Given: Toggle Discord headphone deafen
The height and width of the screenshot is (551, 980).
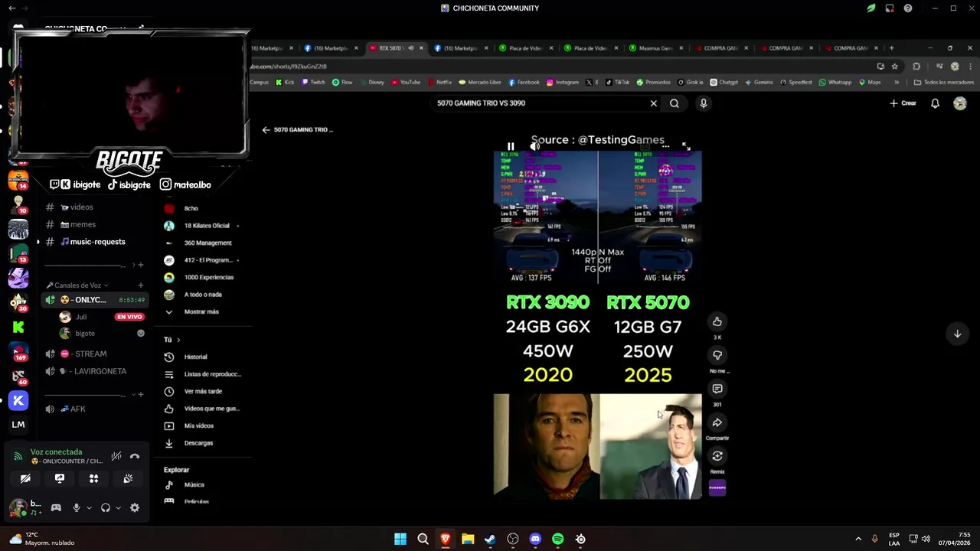Looking at the screenshot, I should tap(105, 507).
